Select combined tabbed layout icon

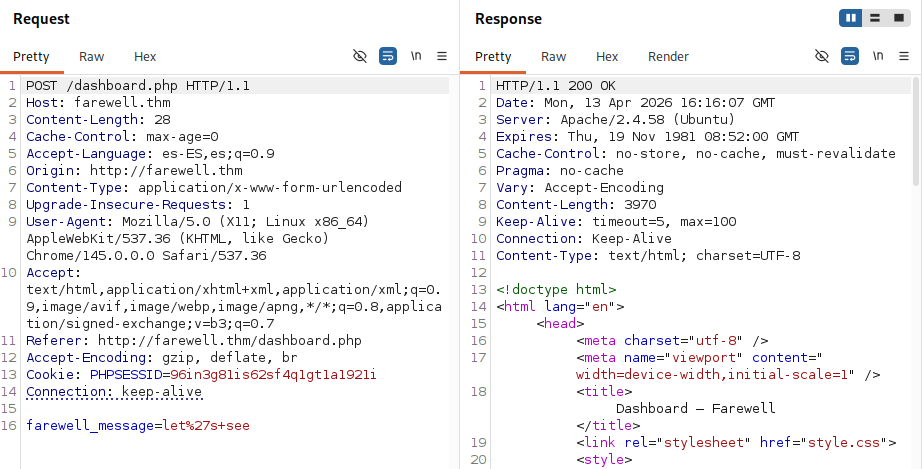point(898,18)
